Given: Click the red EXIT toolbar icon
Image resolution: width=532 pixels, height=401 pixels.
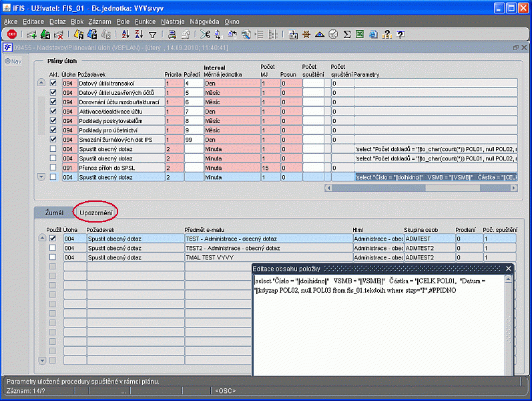Looking at the screenshot, I should click(12, 34).
